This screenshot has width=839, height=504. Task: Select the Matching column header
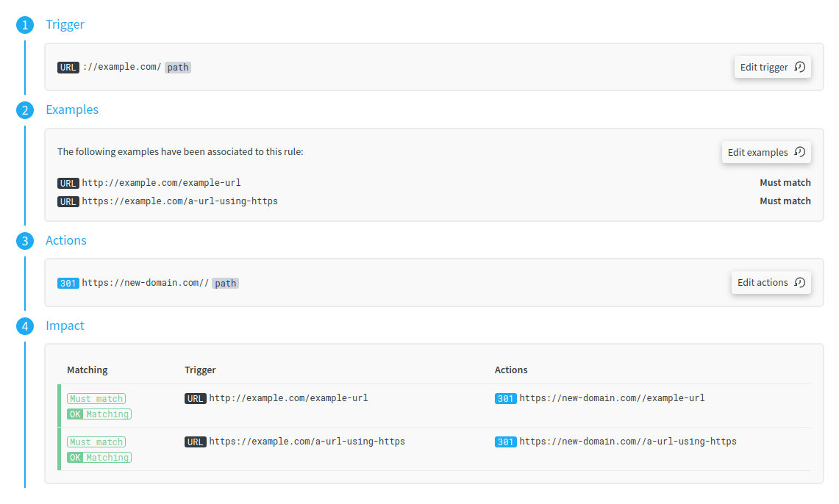click(x=87, y=370)
